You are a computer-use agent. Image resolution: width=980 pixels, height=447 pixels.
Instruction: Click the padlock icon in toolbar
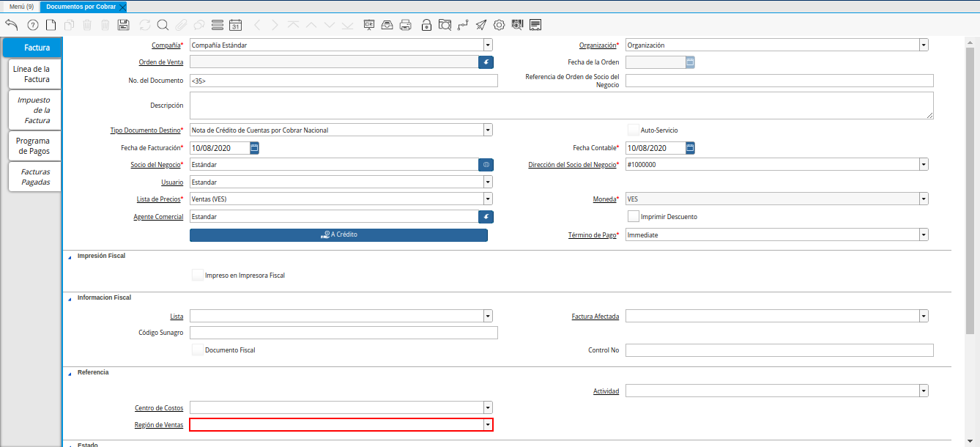426,25
